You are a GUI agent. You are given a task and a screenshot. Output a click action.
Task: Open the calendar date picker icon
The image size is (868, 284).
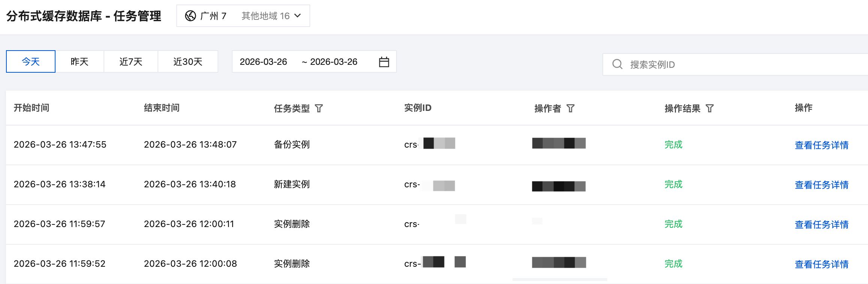click(x=384, y=62)
